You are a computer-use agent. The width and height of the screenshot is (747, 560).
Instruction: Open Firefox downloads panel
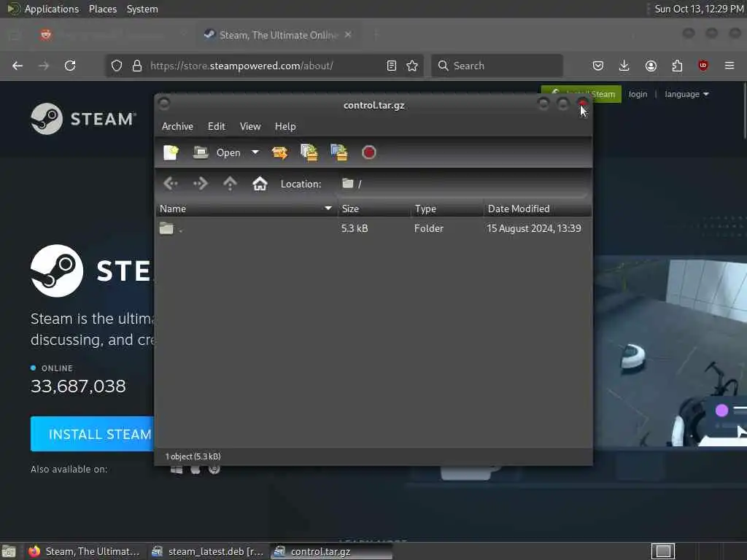pyautogui.click(x=624, y=66)
